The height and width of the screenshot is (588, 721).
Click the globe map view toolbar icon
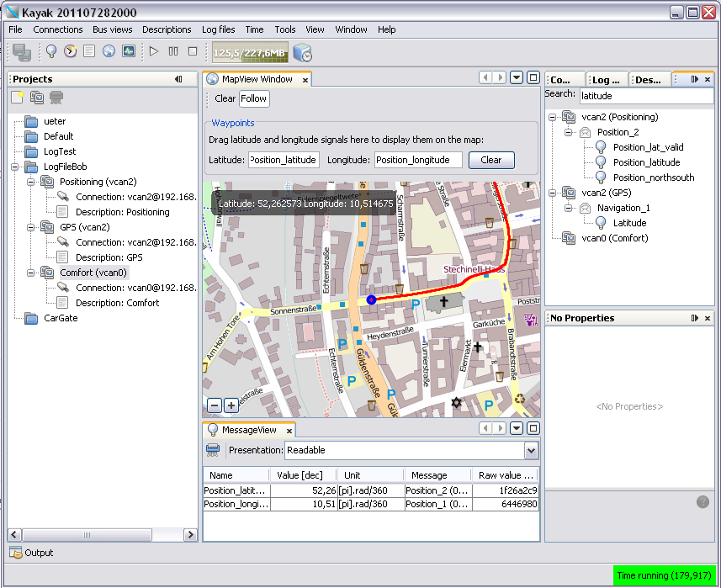click(x=109, y=51)
